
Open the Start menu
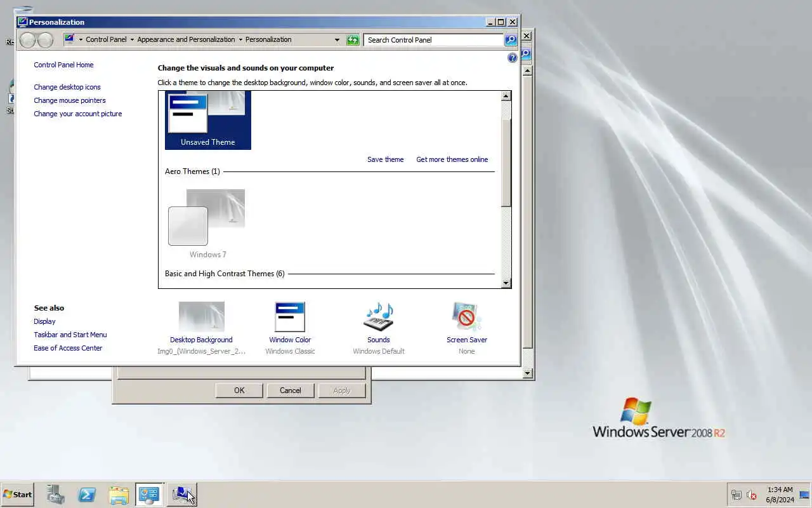[18, 495]
